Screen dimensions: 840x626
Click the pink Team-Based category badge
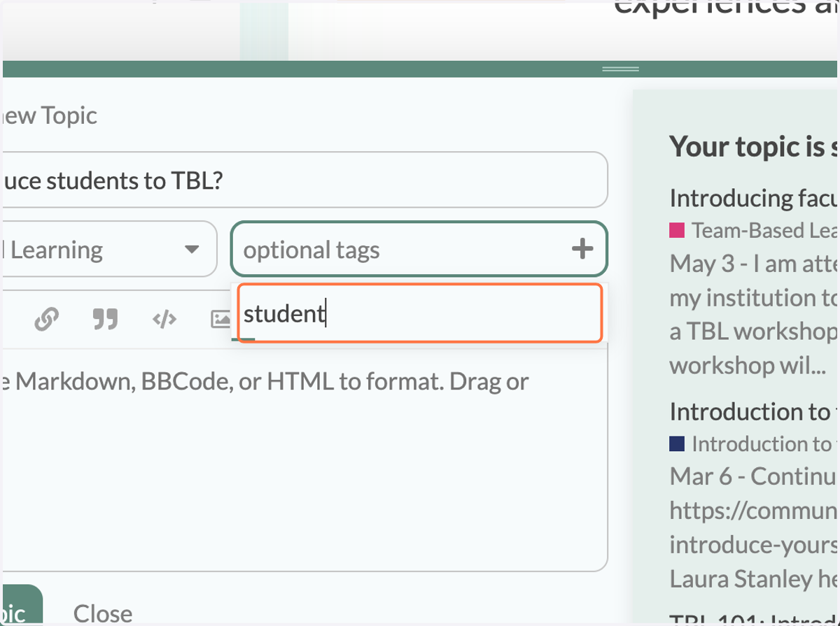(755, 230)
